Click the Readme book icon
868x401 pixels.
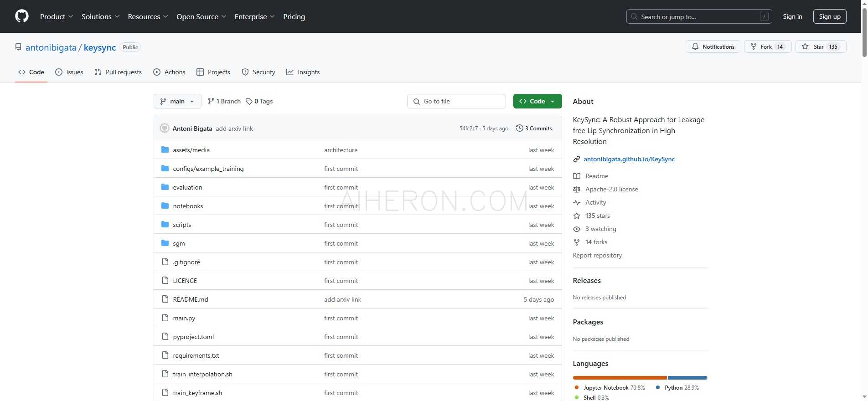click(577, 176)
